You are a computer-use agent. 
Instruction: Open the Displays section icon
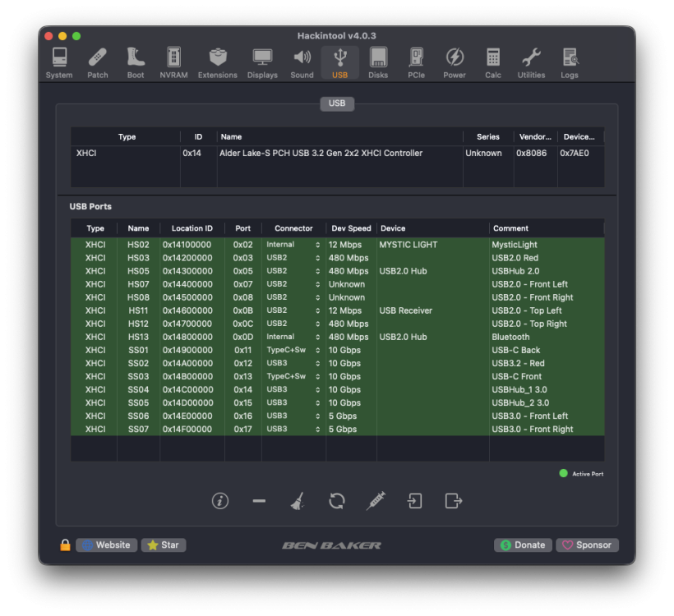262,62
